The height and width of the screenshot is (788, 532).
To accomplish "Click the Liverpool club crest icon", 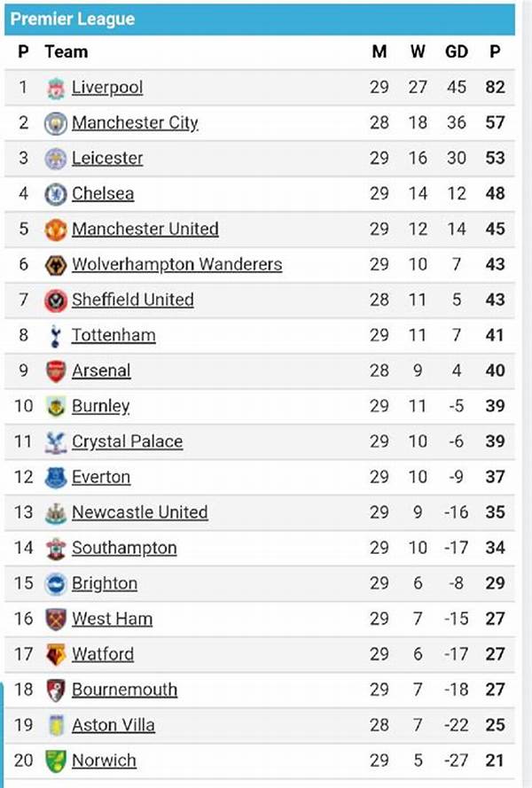I will pos(55,88).
